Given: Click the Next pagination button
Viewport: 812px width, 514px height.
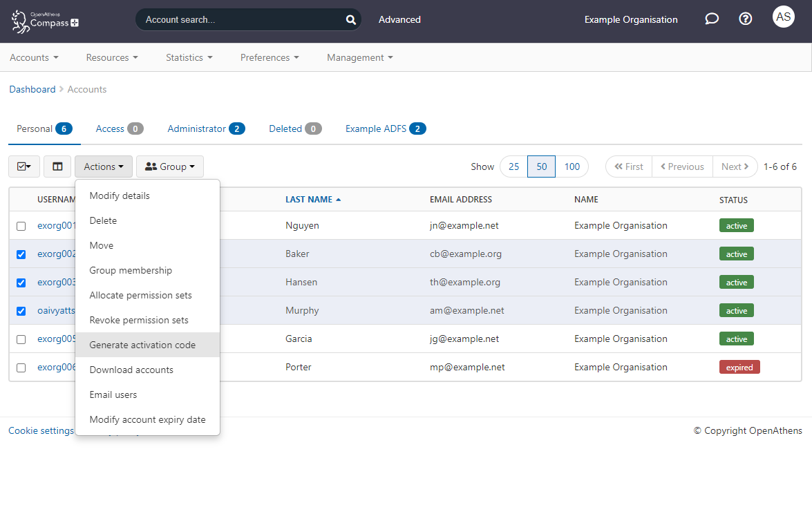Looking at the screenshot, I should [735, 166].
